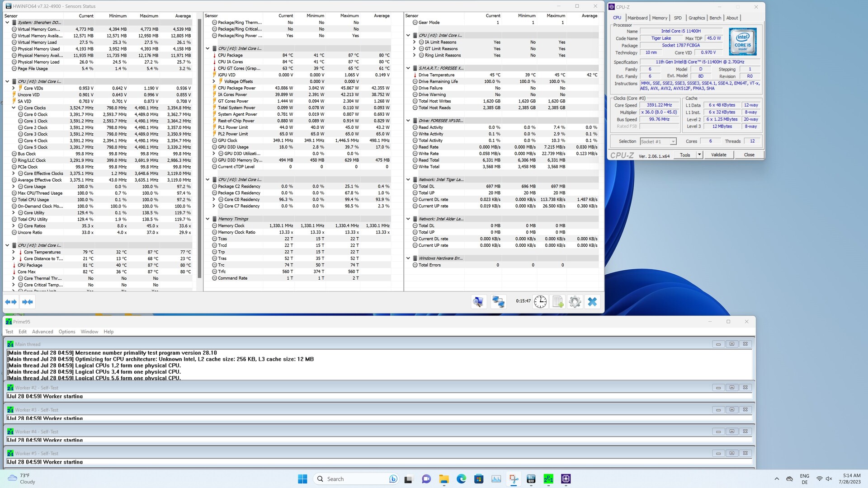Click the HWiNFO magnifier monitor icon

478,302
